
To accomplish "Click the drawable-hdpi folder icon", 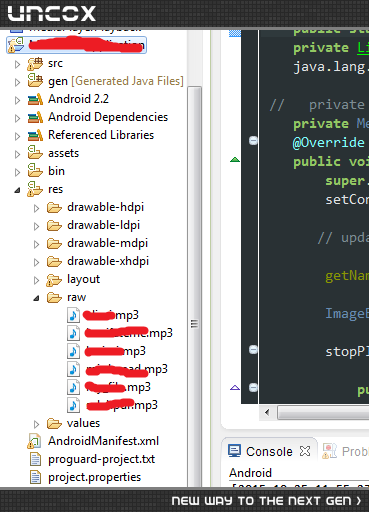I will pos(54,208).
